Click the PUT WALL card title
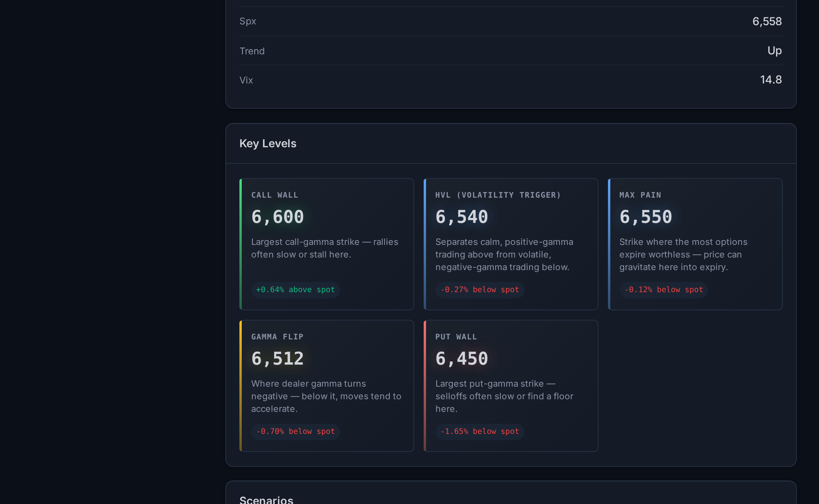This screenshot has height=504, width=819. coord(456,337)
